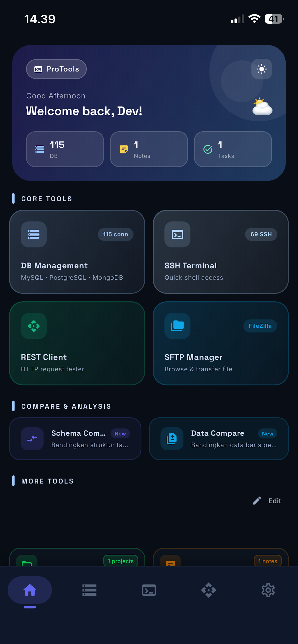This screenshot has height=644, width=298.
Task: Open the Settings gear tab in bottom bar
Action: click(x=268, y=590)
